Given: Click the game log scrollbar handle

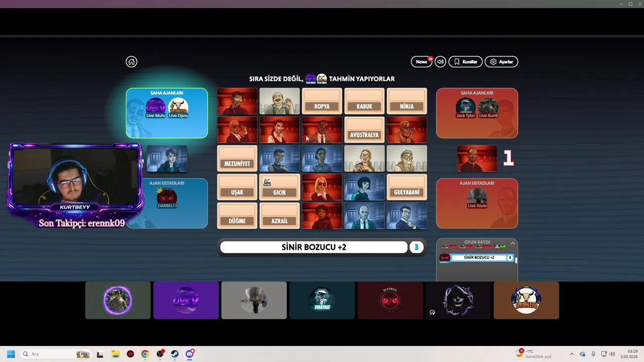Looking at the screenshot, I should (516, 259).
